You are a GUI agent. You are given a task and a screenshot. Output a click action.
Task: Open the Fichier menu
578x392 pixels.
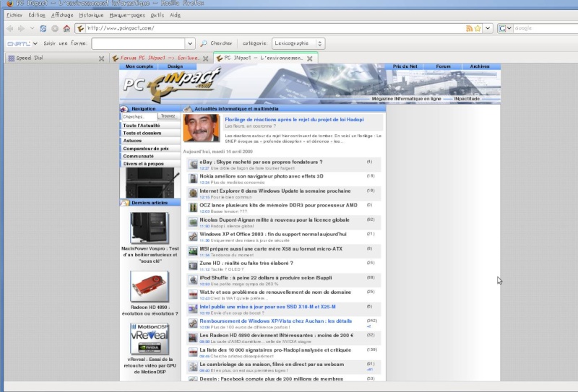point(14,15)
